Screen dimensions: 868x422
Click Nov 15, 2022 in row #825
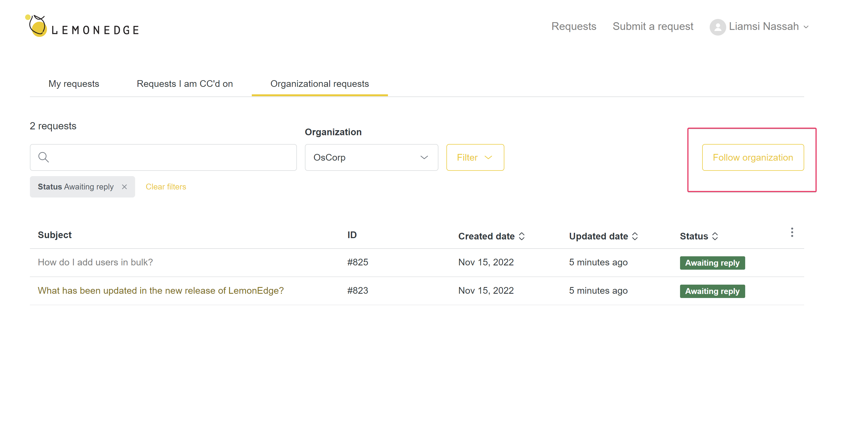click(486, 262)
